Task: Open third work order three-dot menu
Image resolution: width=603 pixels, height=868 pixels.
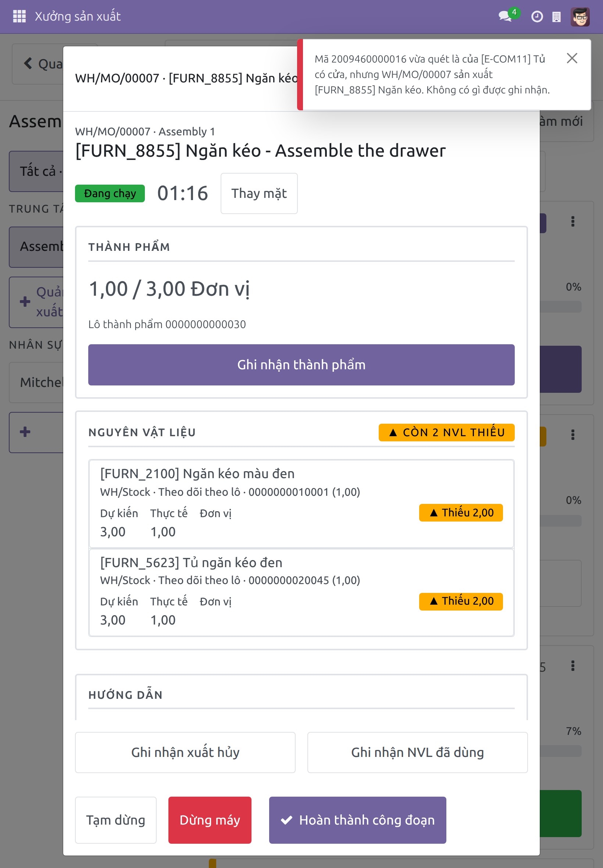Action: [x=573, y=665]
